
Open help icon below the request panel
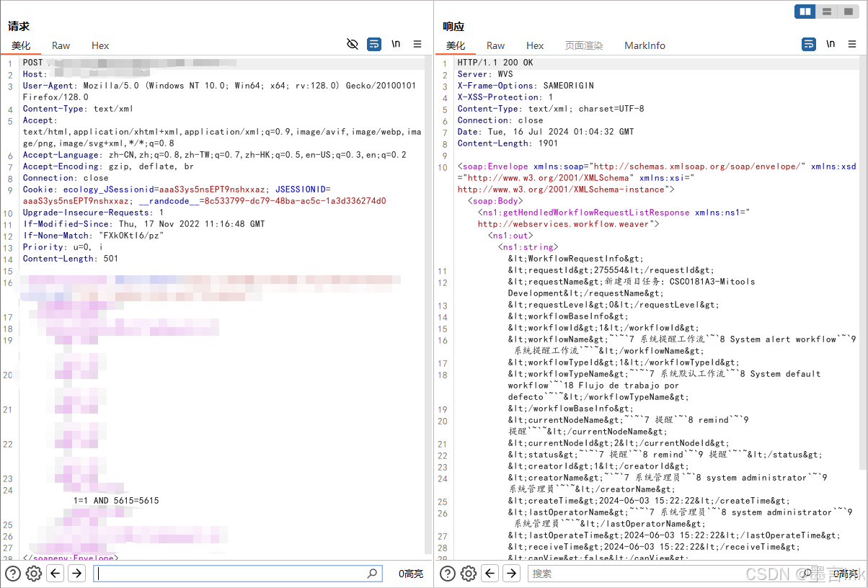coord(13,574)
